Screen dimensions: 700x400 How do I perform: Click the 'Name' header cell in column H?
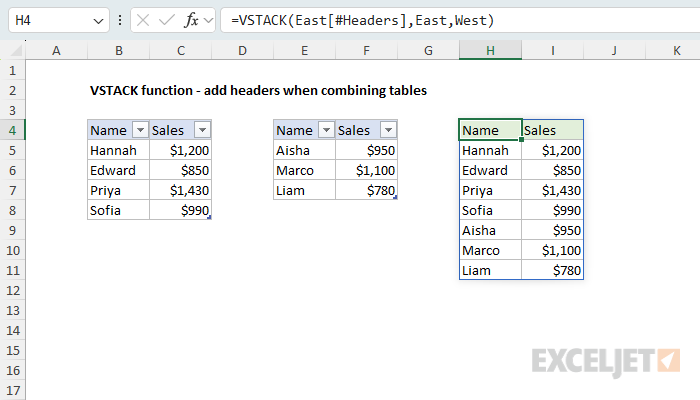coord(490,130)
